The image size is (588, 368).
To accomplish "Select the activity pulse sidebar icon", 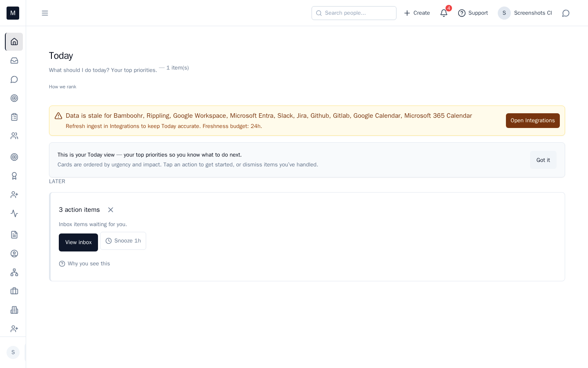I will tap(14, 213).
